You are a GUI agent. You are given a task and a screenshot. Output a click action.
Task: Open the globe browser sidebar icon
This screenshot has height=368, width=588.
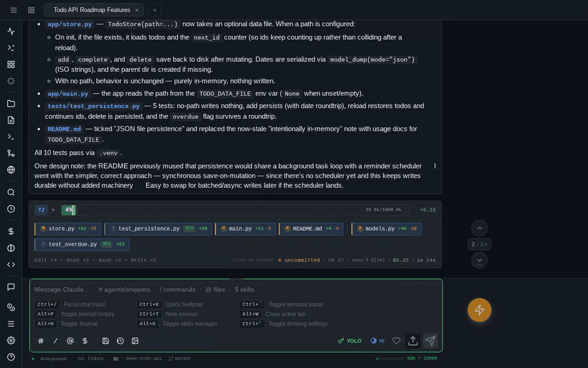(x=11, y=170)
